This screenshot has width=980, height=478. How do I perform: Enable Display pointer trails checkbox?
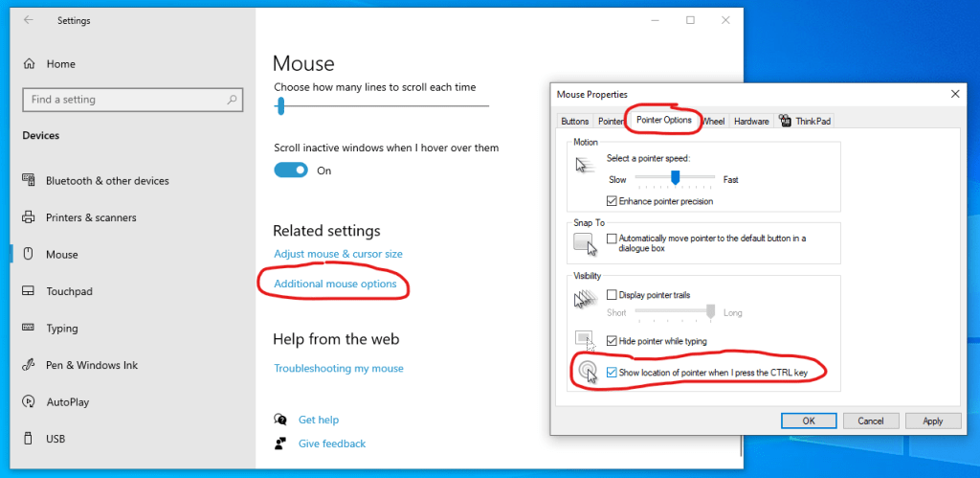point(612,295)
